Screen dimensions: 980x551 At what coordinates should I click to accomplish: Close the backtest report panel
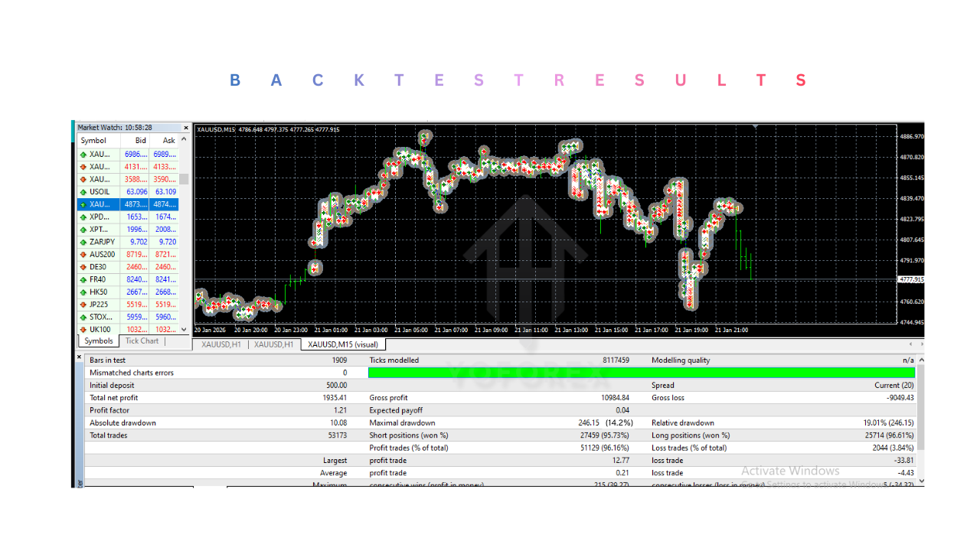pyautogui.click(x=78, y=357)
